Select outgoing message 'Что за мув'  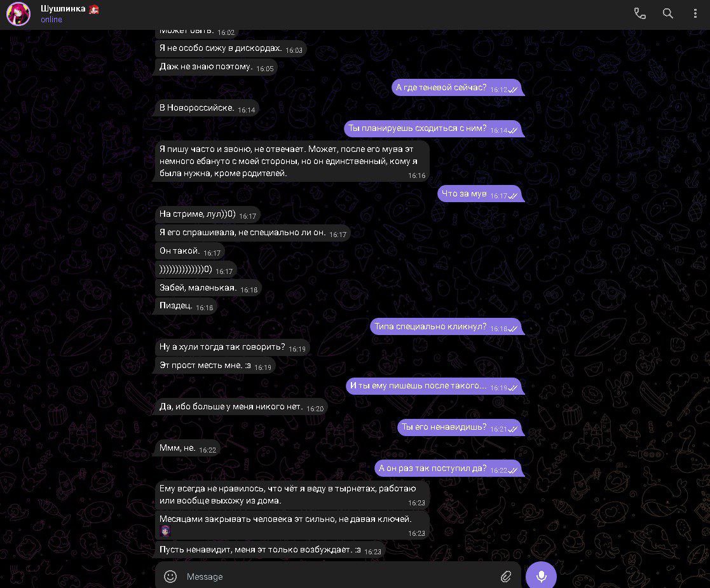click(481, 194)
